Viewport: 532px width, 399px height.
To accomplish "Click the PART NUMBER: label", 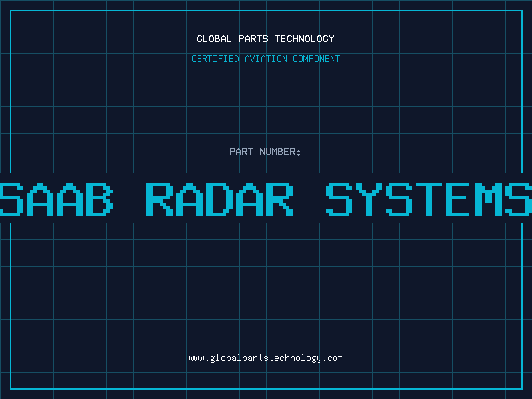I will 265,152.
